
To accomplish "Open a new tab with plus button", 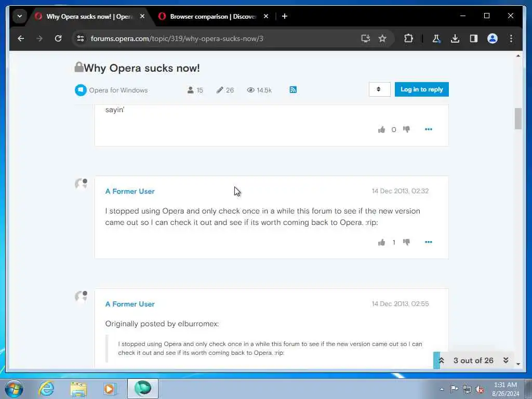I will (x=285, y=16).
